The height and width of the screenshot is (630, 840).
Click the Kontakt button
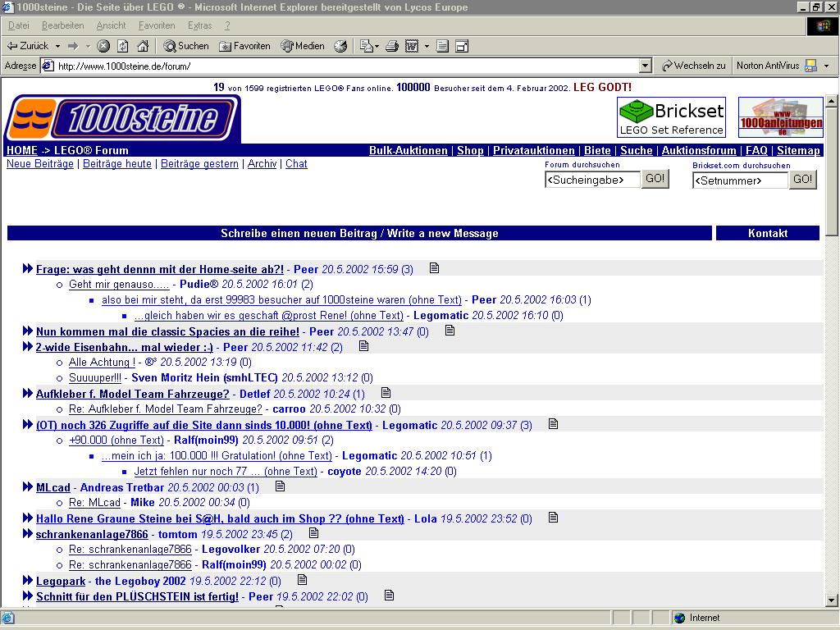pyautogui.click(x=768, y=233)
